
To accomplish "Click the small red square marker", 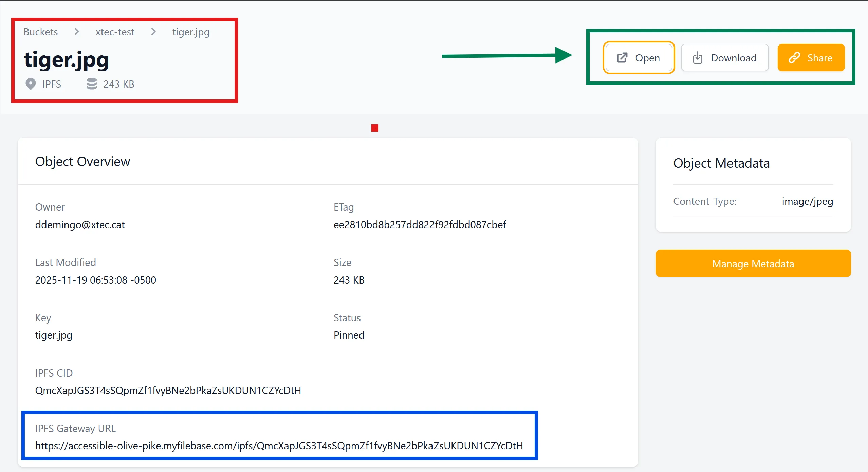I will click(375, 128).
